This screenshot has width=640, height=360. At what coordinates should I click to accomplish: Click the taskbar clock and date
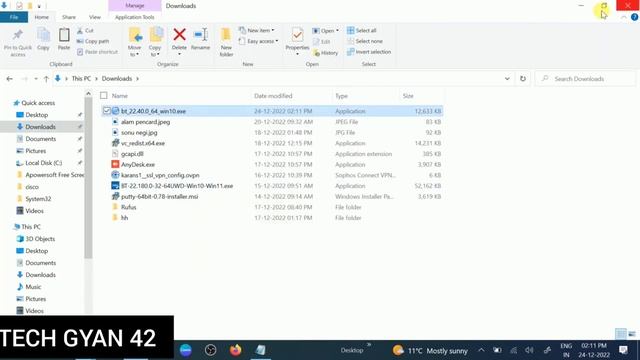(x=594, y=350)
